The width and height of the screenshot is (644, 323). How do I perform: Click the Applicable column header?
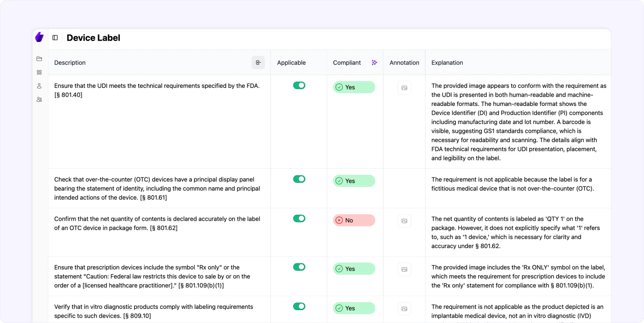point(291,63)
